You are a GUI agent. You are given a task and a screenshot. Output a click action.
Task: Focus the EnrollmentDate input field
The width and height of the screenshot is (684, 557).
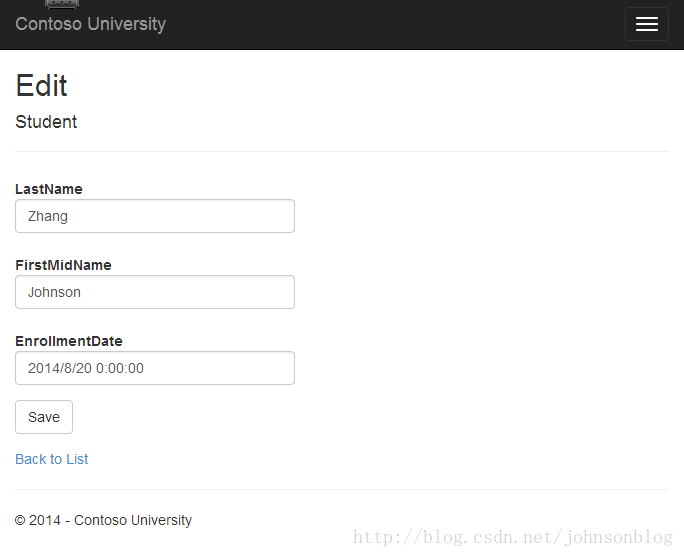pyautogui.click(x=155, y=368)
